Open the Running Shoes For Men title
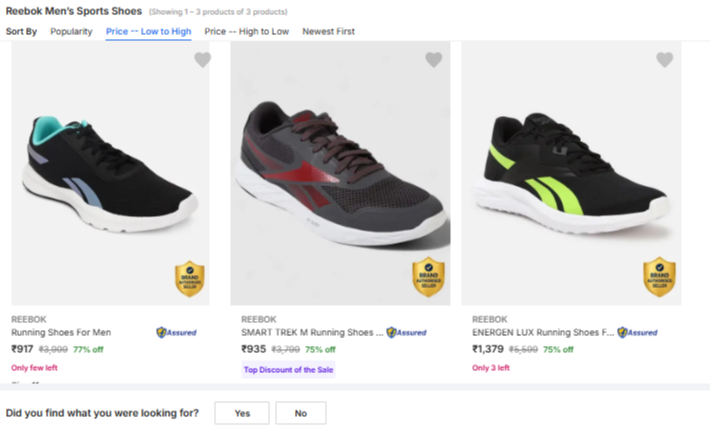The height and width of the screenshot is (433, 711). click(x=61, y=332)
